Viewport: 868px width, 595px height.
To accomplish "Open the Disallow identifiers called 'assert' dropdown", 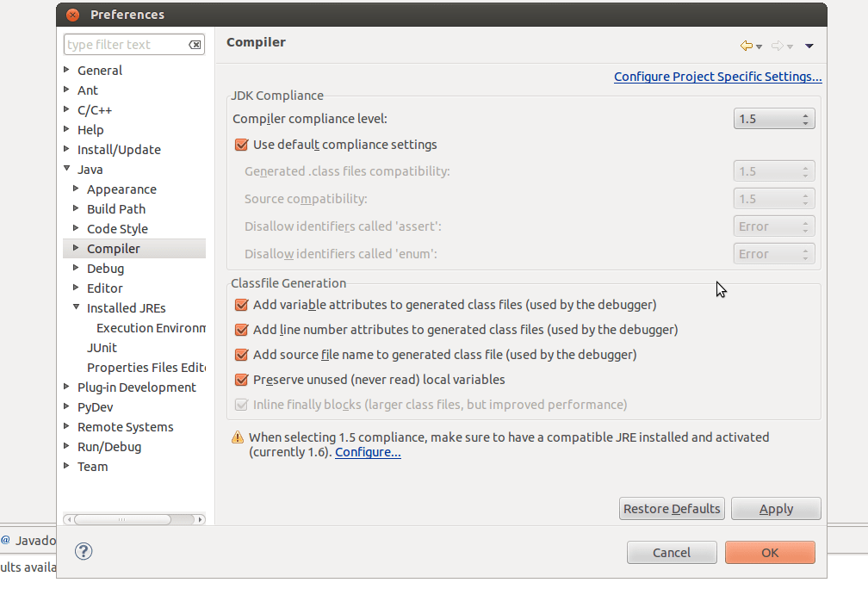I will 774,226.
